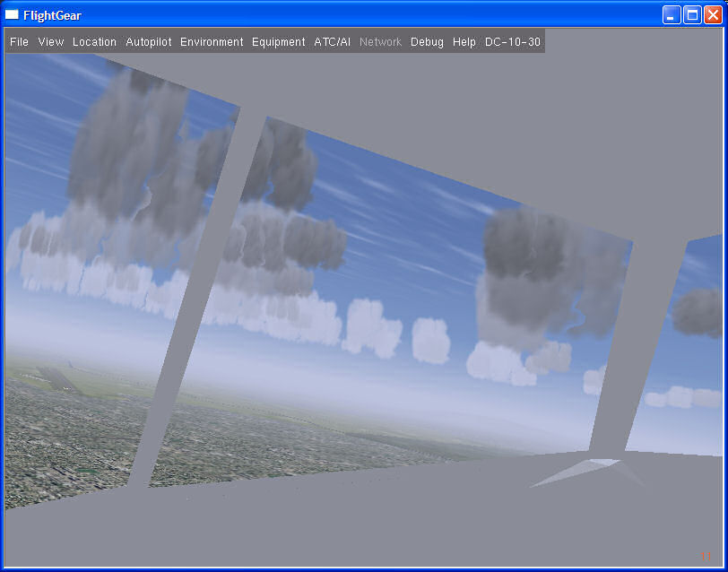Open the ATC/AI menu
This screenshot has height=572, width=728.
coord(332,42)
